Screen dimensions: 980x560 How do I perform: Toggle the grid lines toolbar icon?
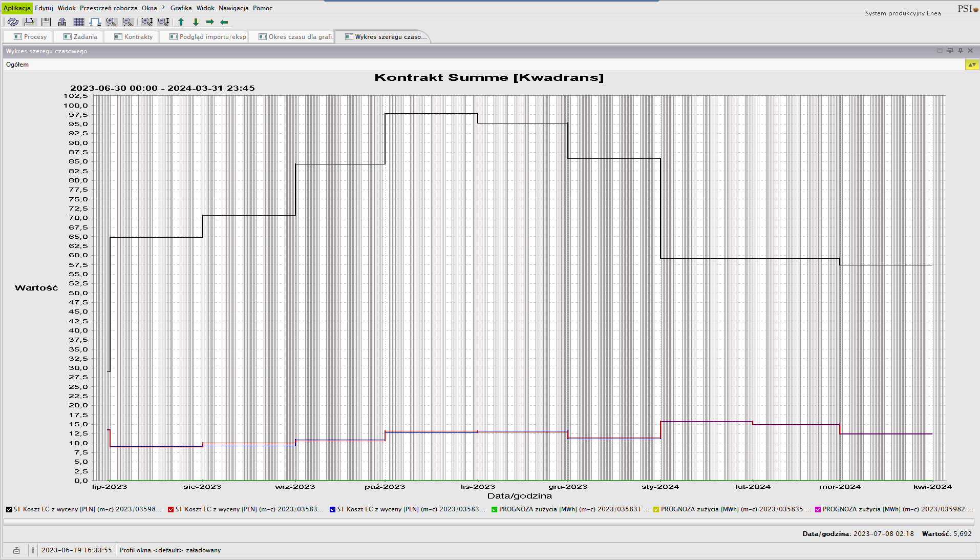click(x=79, y=22)
